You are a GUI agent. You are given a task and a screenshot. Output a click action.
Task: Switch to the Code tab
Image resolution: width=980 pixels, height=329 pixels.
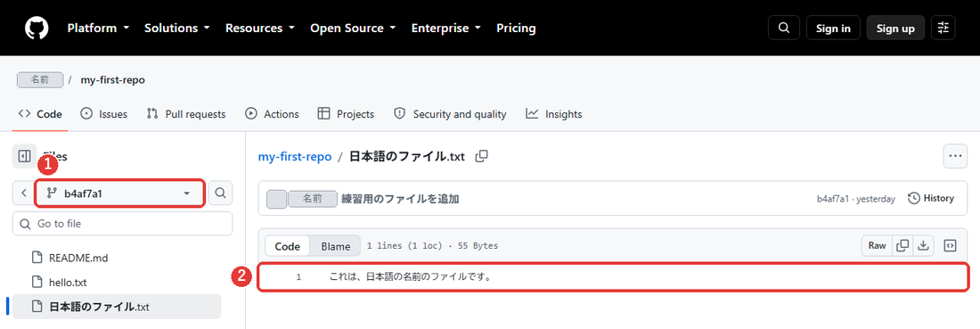(40, 114)
